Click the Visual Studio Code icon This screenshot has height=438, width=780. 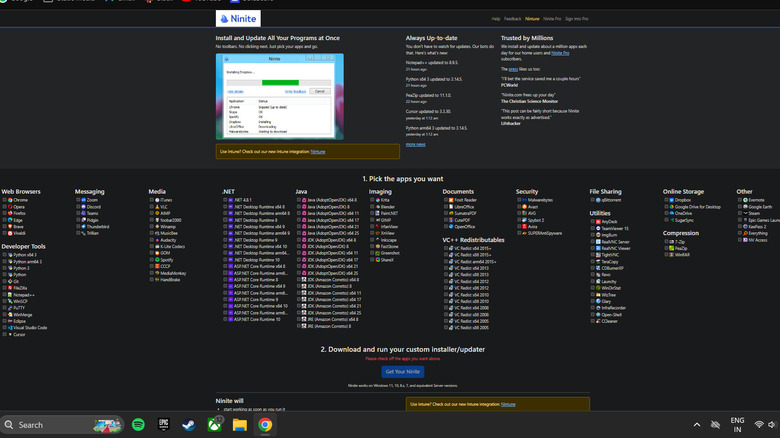pos(10,328)
